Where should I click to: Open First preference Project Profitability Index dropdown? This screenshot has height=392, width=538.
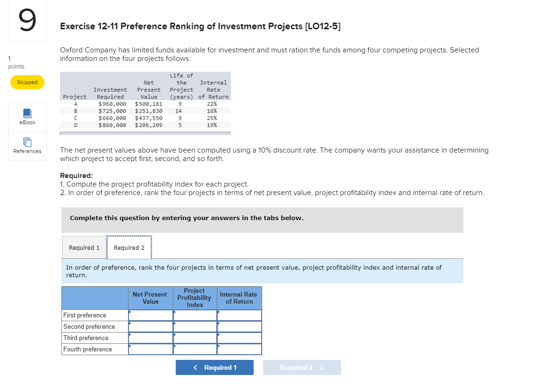(195, 315)
